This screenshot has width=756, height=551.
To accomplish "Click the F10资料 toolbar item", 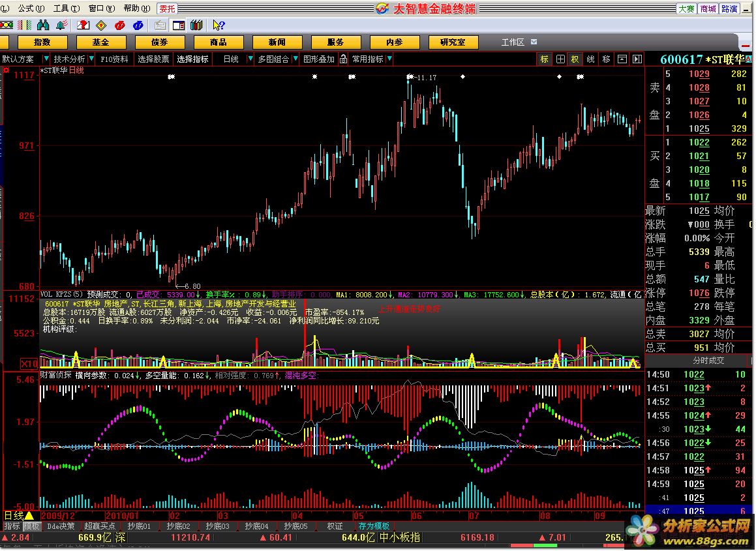I will pos(114,59).
